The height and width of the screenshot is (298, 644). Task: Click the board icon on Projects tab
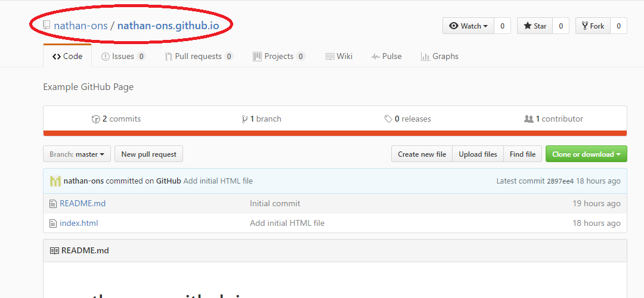pos(257,57)
